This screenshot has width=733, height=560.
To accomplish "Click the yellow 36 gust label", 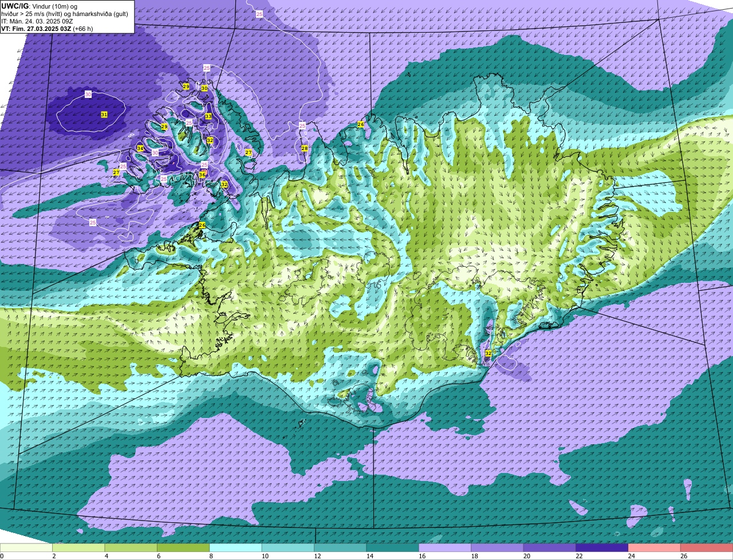I will pos(202,174).
